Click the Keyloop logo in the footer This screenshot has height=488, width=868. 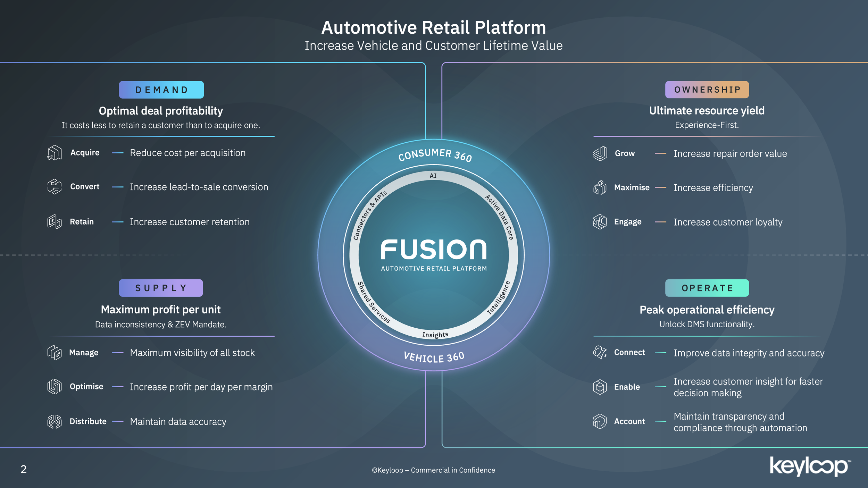pos(810,466)
